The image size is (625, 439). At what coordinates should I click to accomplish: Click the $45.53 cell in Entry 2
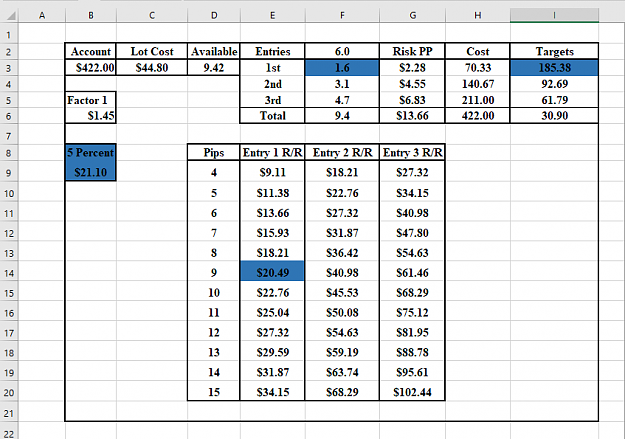click(342, 293)
